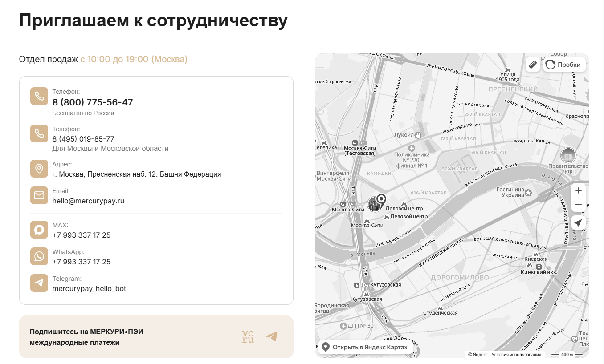
Task: Click the Условия использования link
Action: pos(516,355)
